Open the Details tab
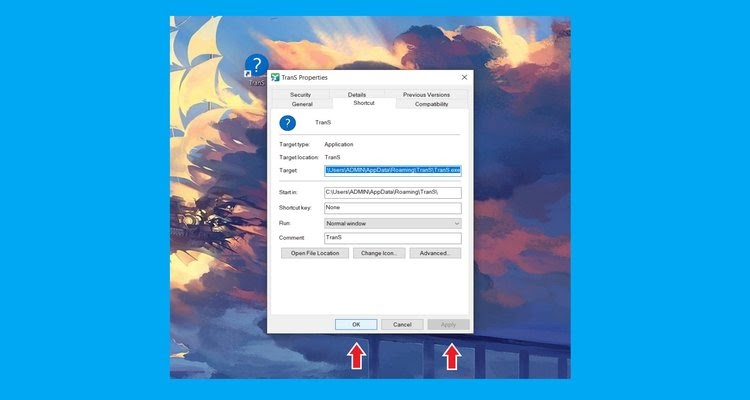Image resolution: width=750 pixels, height=400 pixels. [357, 94]
